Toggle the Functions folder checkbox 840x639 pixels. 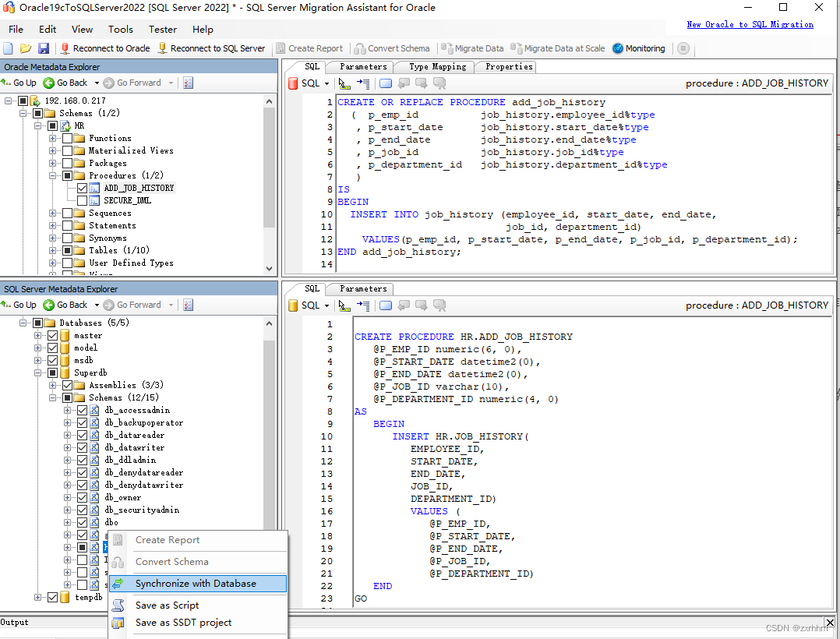click(x=67, y=138)
